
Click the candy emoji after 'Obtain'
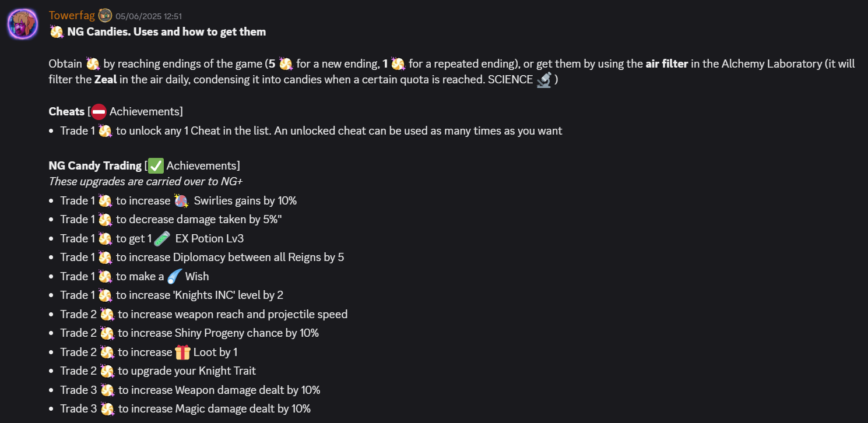point(93,64)
